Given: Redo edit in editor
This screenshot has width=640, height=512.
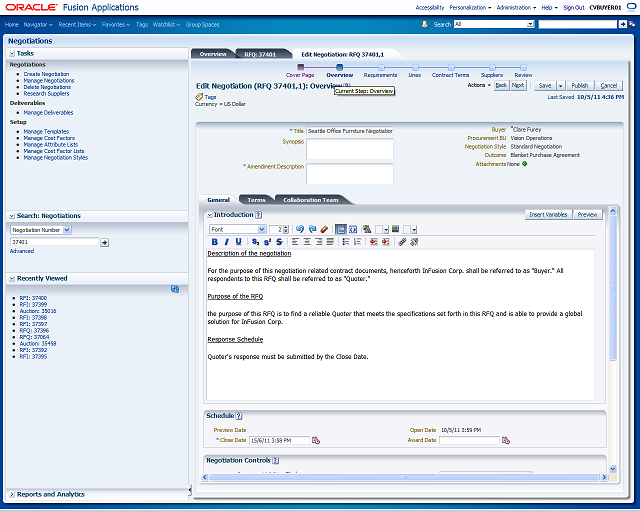Looking at the screenshot, I should point(312,229).
